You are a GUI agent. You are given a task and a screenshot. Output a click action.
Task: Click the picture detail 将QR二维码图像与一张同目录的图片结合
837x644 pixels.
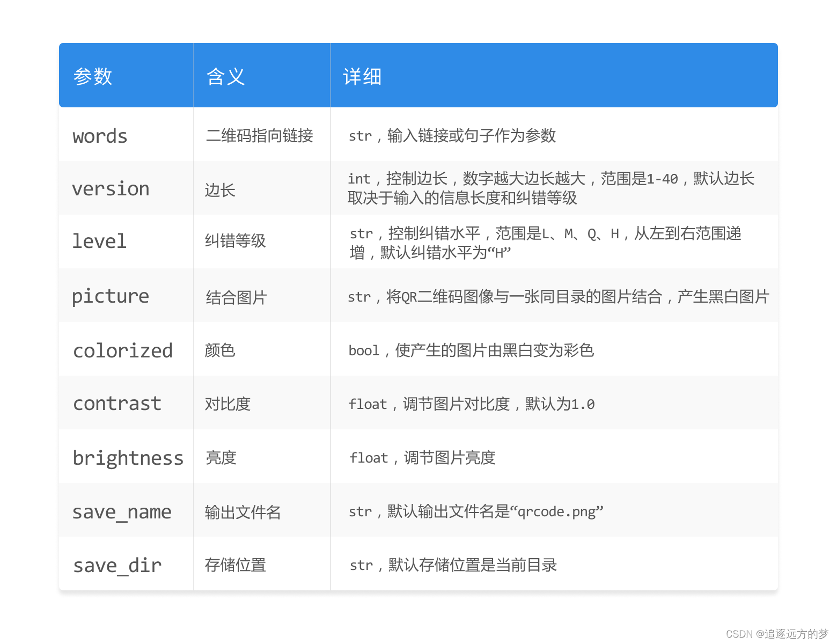[x=524, y=297]
